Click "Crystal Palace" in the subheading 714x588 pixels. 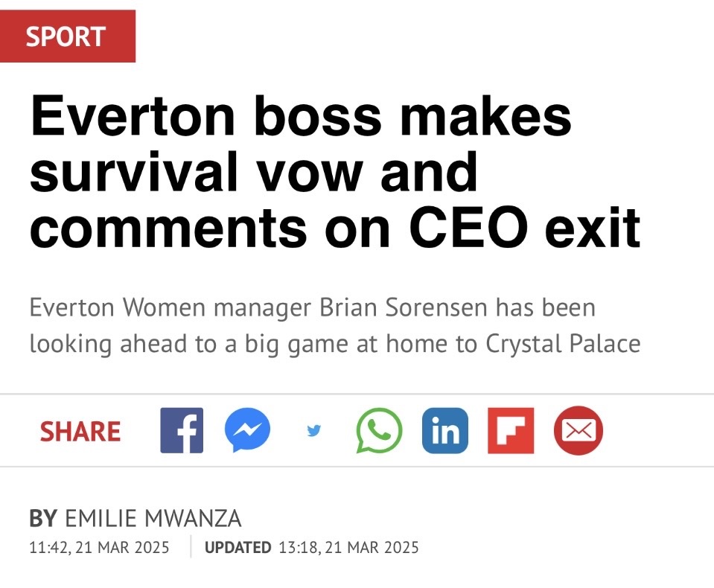(x=563, y=344)
